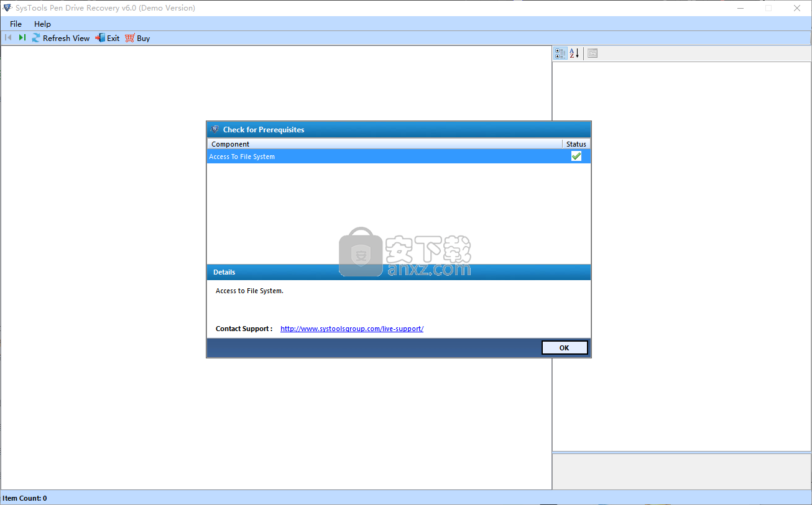Open Property Pages icon
Image resolution: width=812 pixels, height=505 pixels.
click(593, 53)
